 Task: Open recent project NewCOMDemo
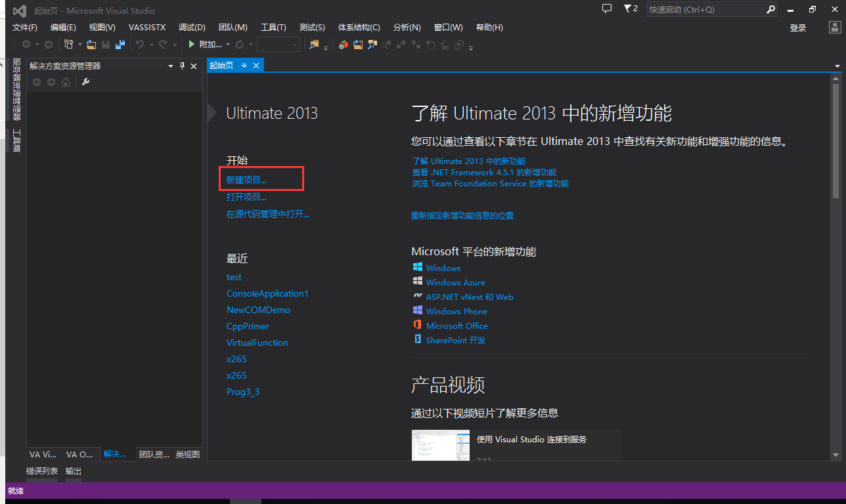(258, 310)
